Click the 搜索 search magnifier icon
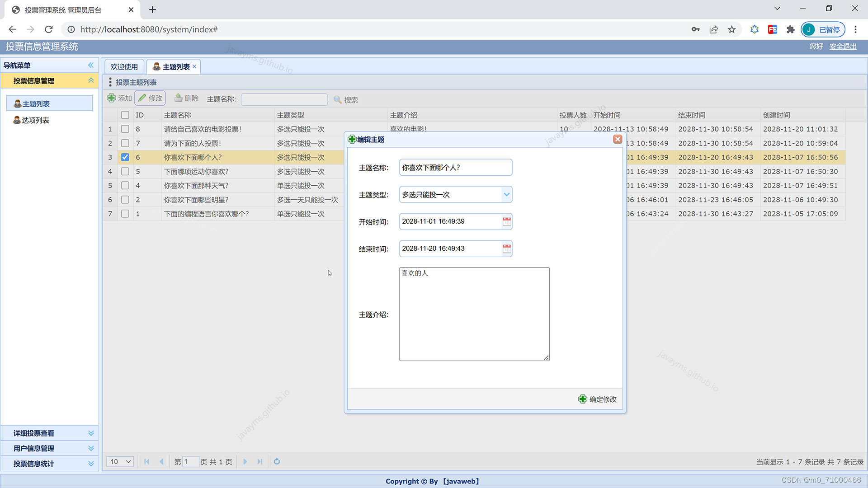The image size is (868, 488). pyautogui.click(x=338, y=100)
